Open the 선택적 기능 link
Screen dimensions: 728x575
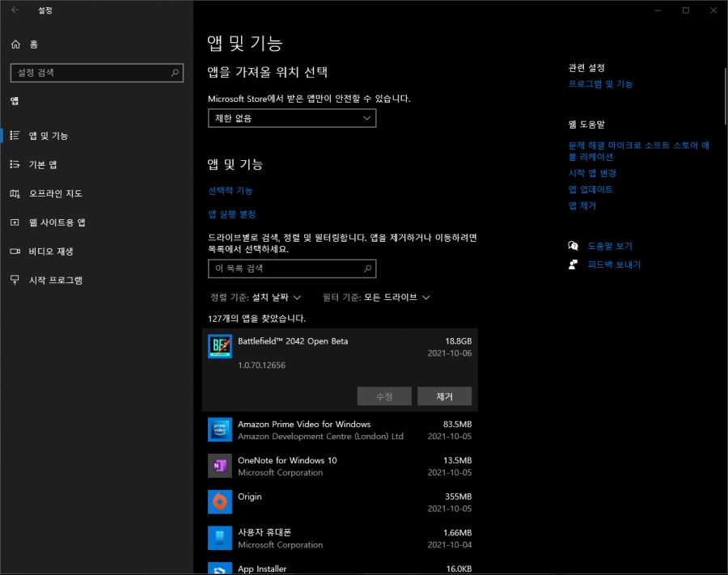[x=231, y=191]
